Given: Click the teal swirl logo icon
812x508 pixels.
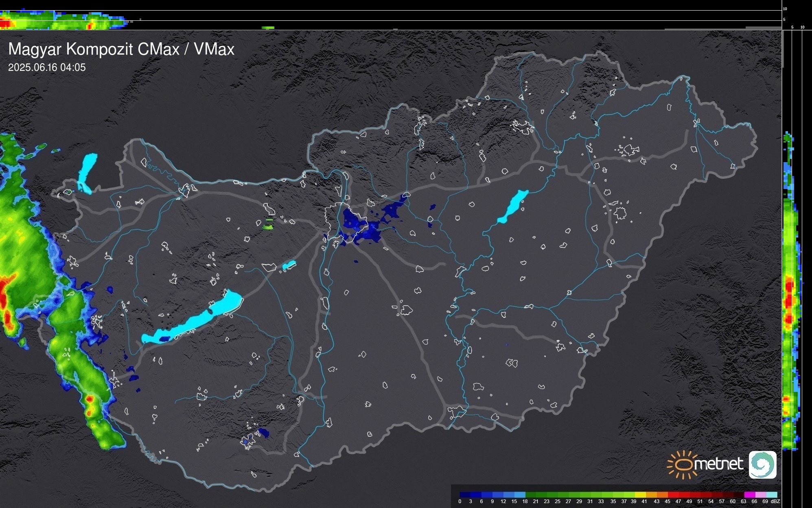Looking at the screenshot, I should 762,464.
